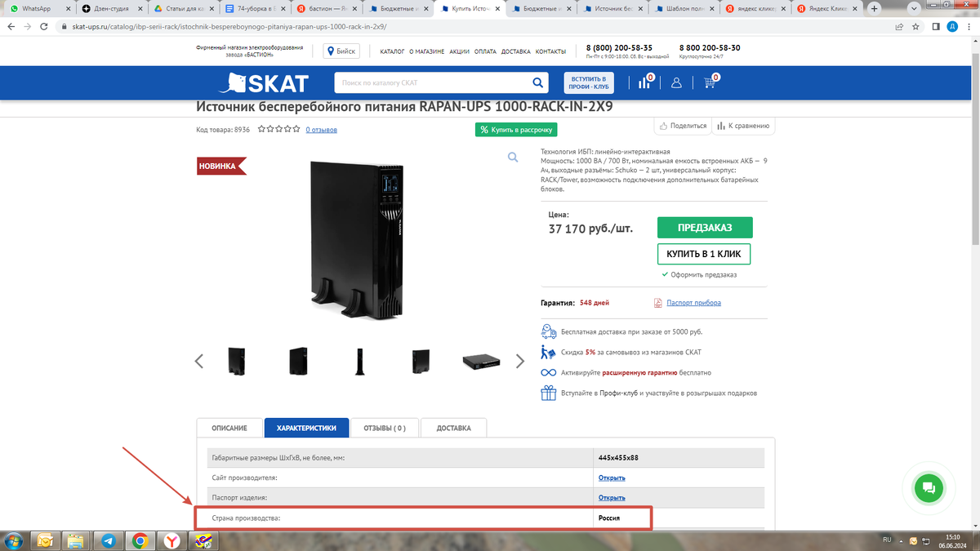Show next thumbnails with right arrow
The image size is (980, 551).
[x=520, y=361]
